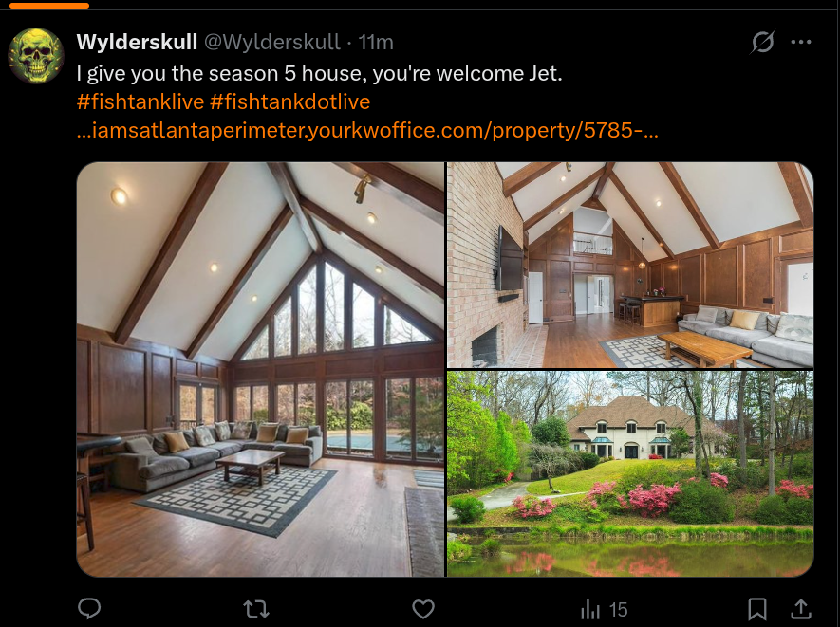The height and width of the screenshot is (627, 840).
Task: Open Wylderskull's skull profile avatar
Action: pos(36,56)
